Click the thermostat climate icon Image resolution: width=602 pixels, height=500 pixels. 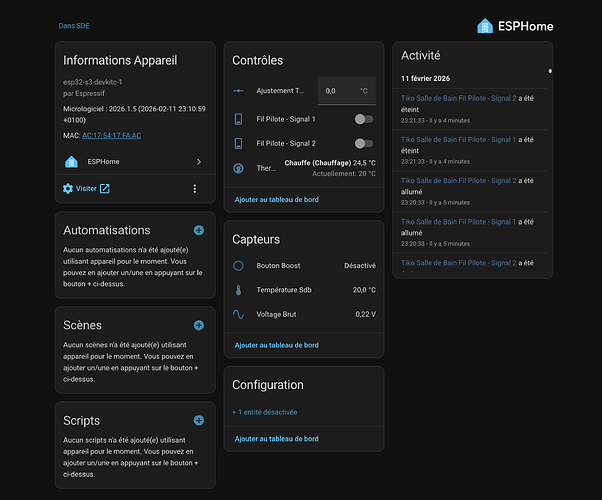coord(238,168)
